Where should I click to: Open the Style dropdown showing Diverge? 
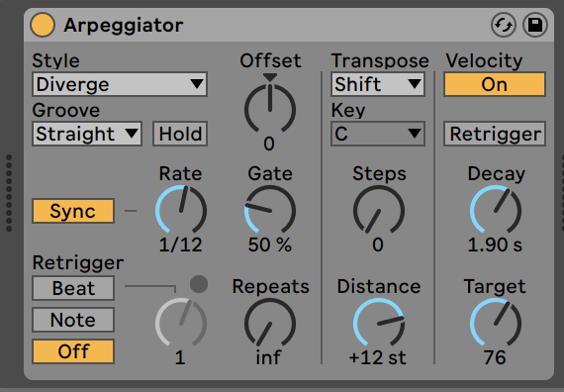coord(120,84)
